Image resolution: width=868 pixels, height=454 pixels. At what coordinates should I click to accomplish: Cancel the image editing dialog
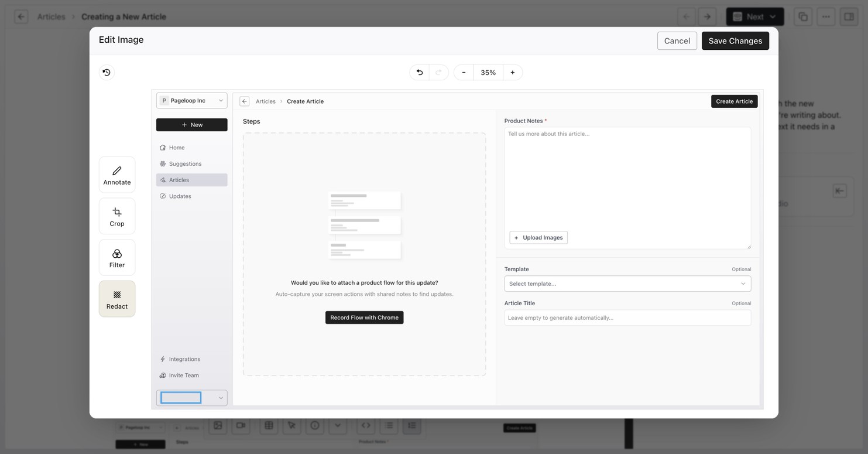[x=677, y=40]
